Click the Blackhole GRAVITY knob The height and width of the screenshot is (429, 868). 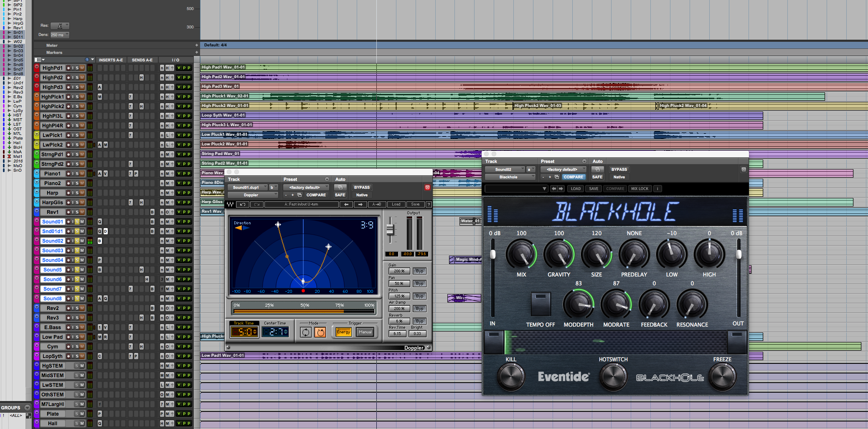click(x=559, y=254)
